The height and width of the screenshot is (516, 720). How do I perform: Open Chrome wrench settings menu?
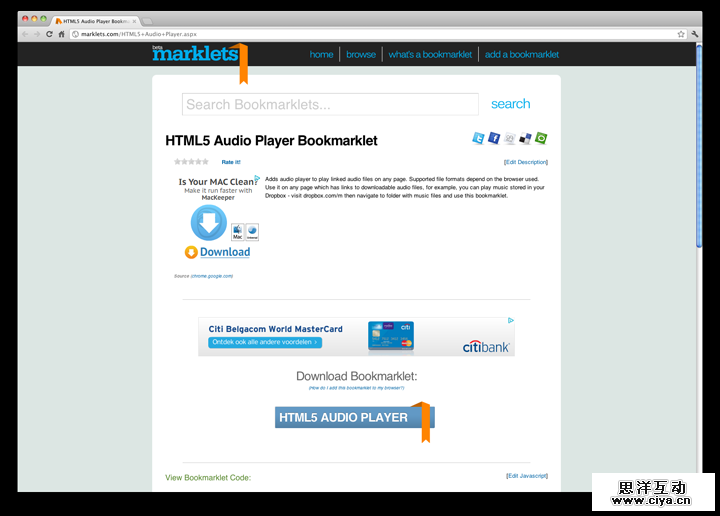694,34
